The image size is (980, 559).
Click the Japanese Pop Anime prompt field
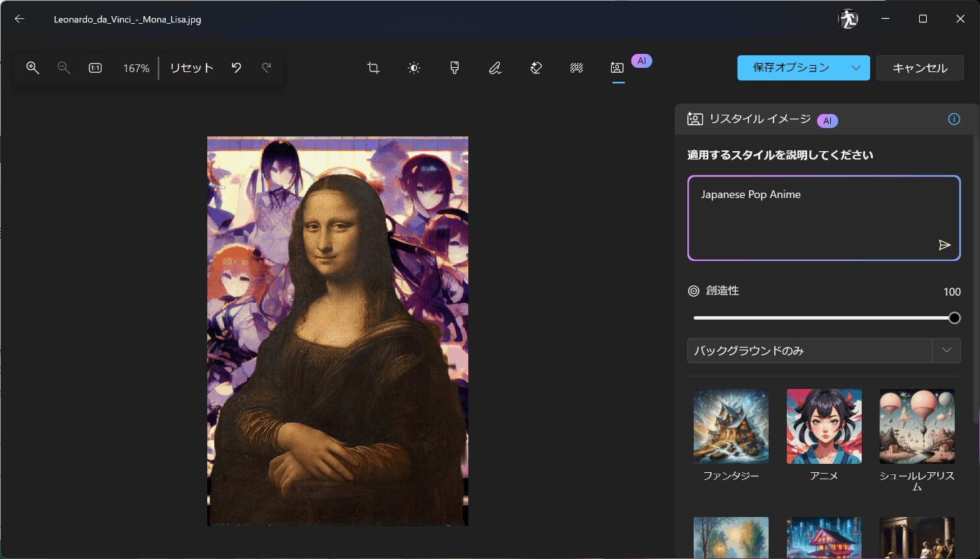[x=824, y=218]
